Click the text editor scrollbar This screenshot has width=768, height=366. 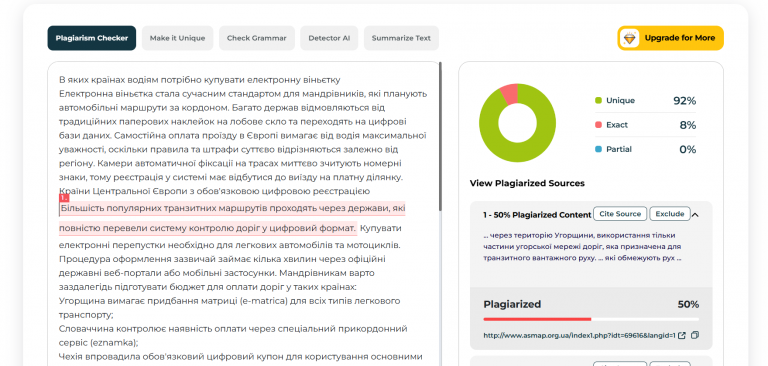[x=441, y=137]
